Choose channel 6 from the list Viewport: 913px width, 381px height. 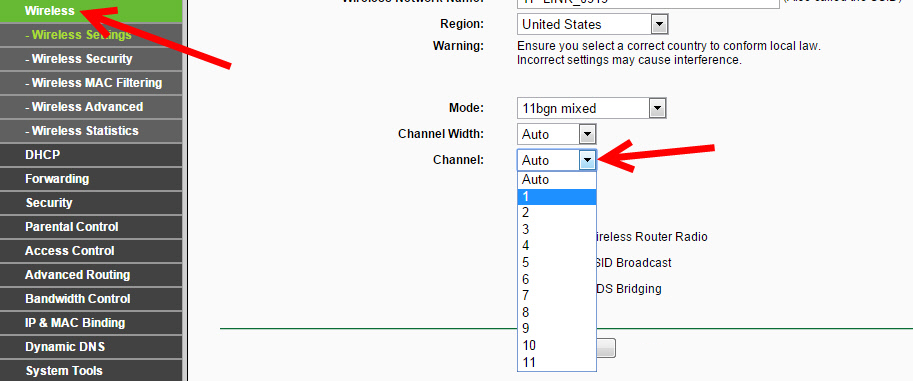pos(557,279)
